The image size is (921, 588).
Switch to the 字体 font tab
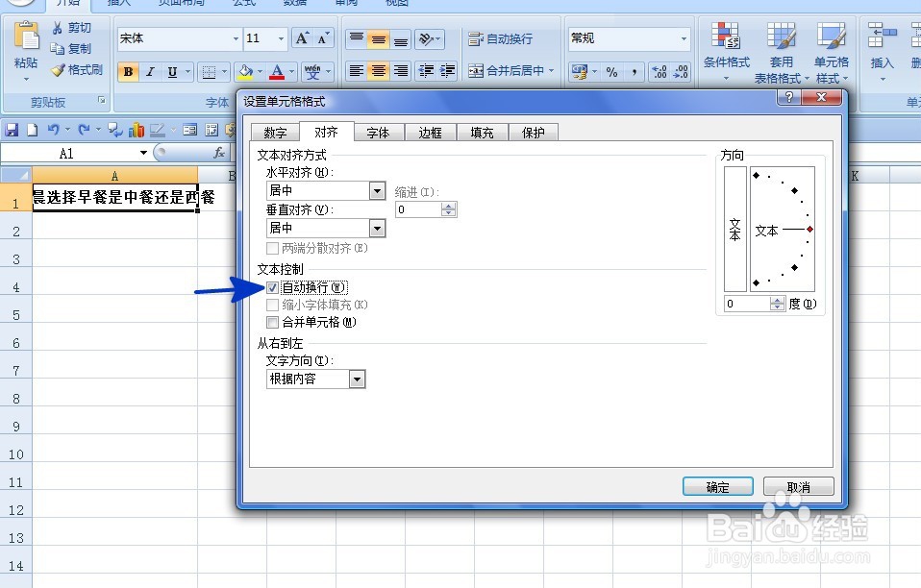[379, 132]
